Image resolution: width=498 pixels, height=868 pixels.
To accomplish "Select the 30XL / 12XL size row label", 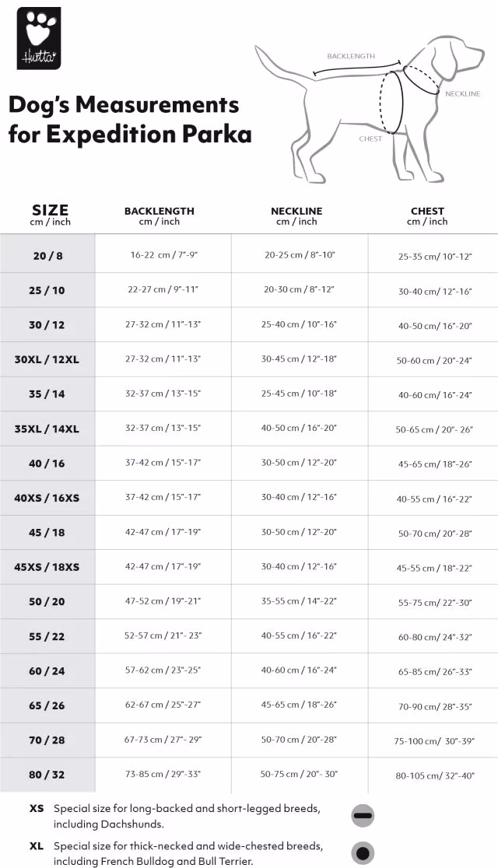I will (47, 359).
